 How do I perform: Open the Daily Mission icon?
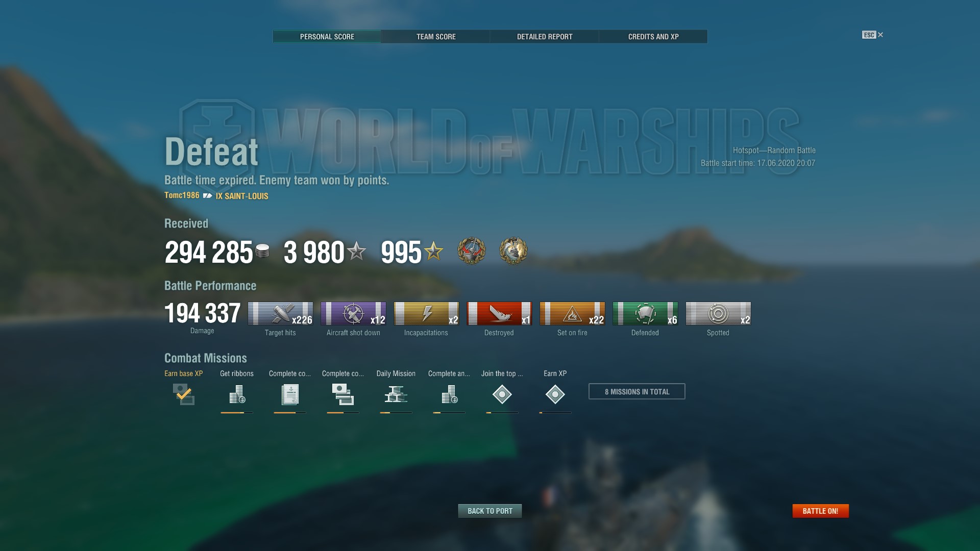point(396,394)
